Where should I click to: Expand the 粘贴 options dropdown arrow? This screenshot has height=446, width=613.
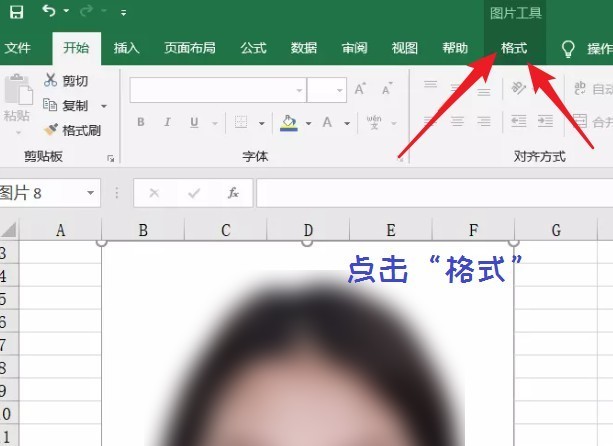coord(18,133)
